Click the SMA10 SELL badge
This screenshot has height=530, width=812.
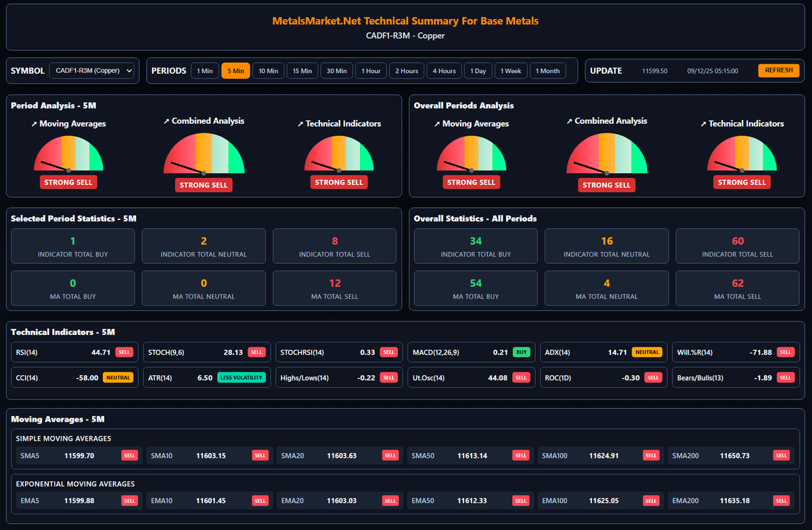(260, 456)
